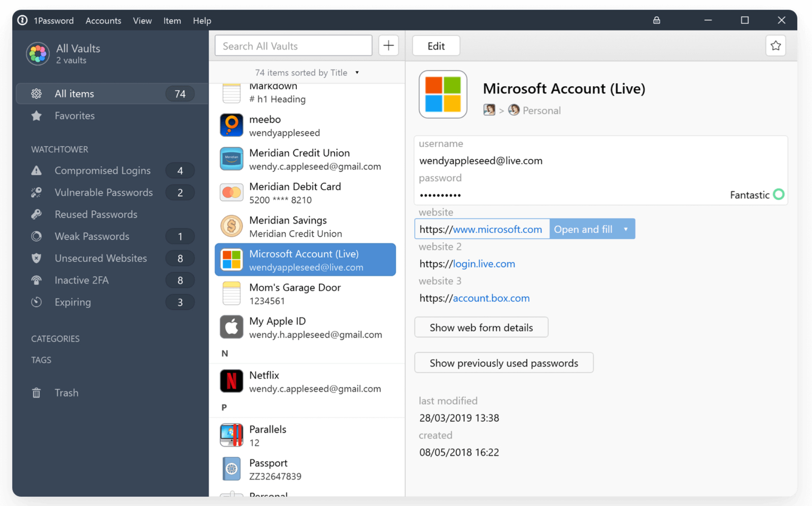812x506 pixels.
Task: Click the Edit button
Action: tap(436, 46)
